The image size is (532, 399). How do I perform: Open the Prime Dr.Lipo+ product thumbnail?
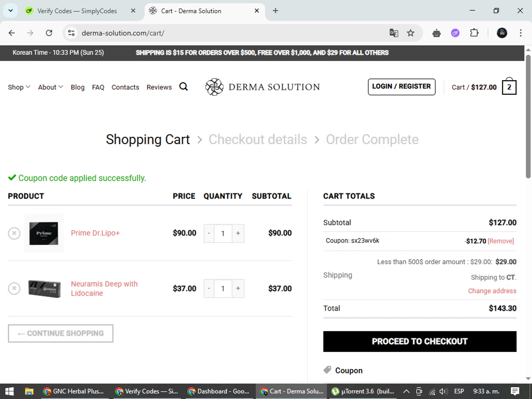tap(44, 233)
